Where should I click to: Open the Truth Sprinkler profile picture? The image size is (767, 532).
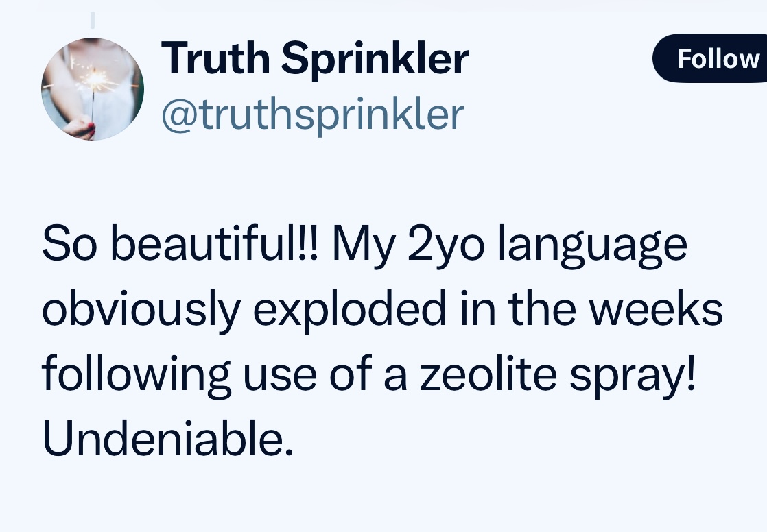click(92, 89)
